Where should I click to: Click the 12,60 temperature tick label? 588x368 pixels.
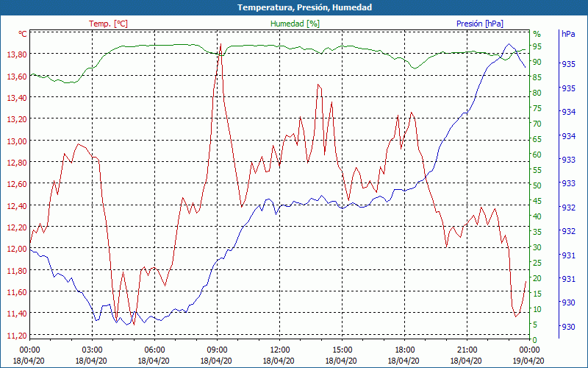click(x=17, y=185)
